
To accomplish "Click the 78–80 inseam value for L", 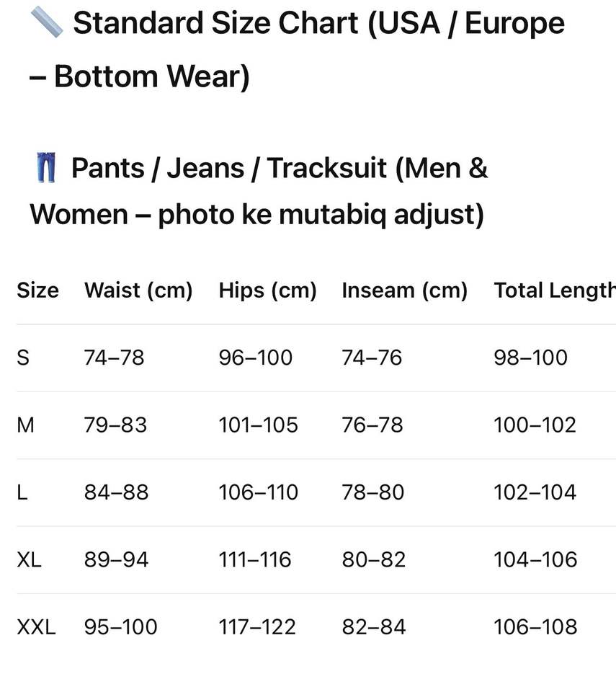I will pyautogui.click(x=373, y=492).
